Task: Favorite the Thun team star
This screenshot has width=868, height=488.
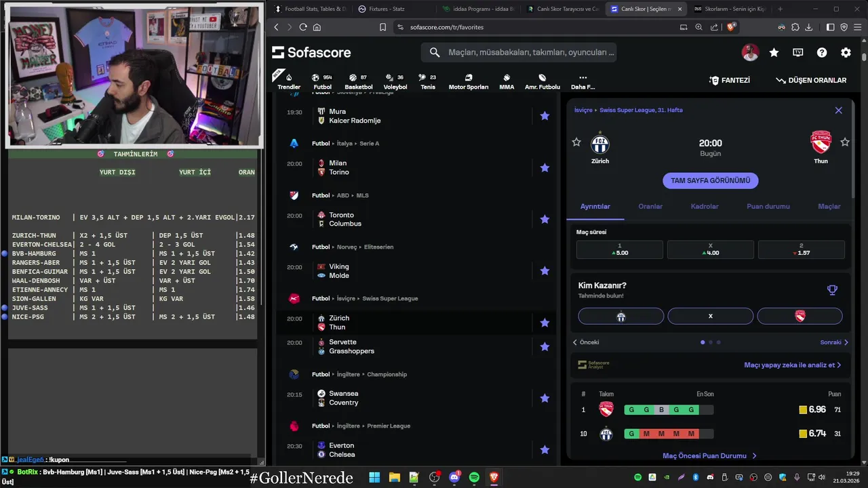Action: point(845,142)
